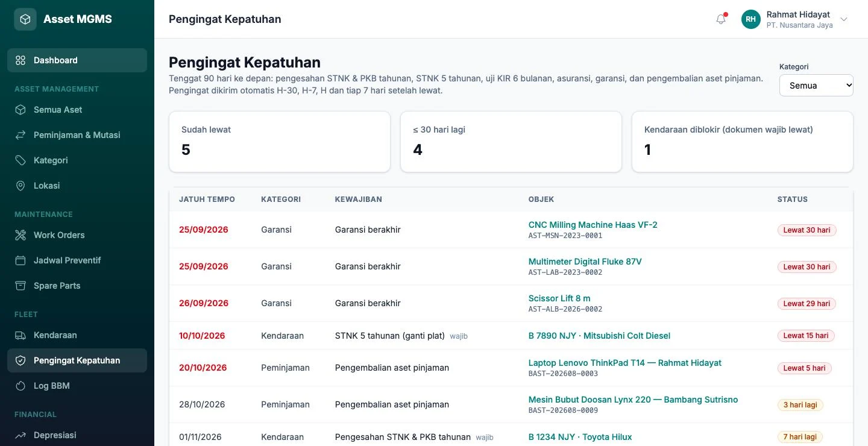The image size is (868, 446).
Task: Open Laptop Lenovo ThinkPad T14 loan link
Action: (625, 363)
